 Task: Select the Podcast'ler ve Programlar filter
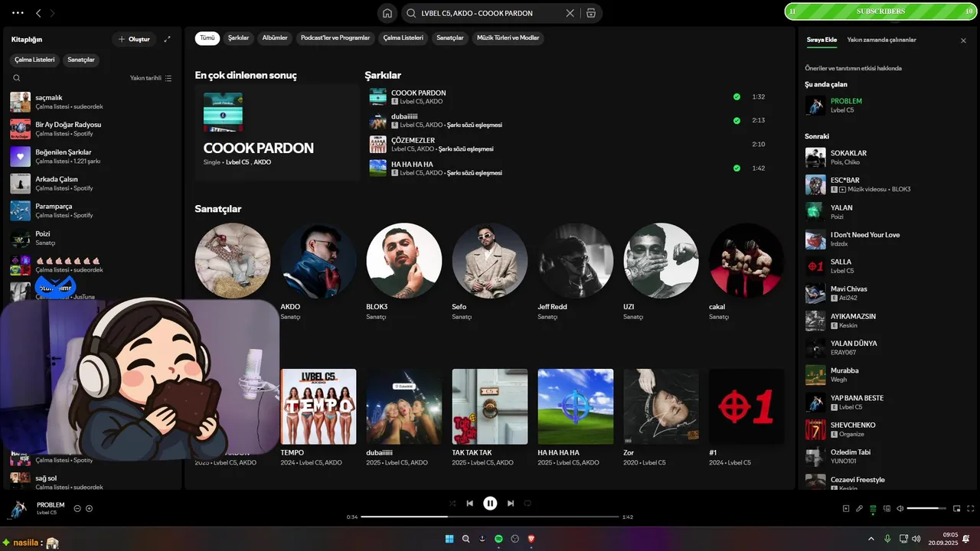(x=335, y=37)
